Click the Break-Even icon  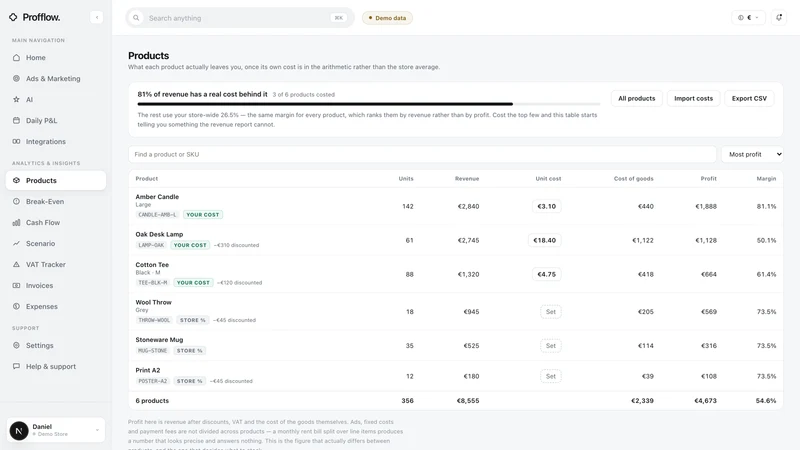[16, 202]
